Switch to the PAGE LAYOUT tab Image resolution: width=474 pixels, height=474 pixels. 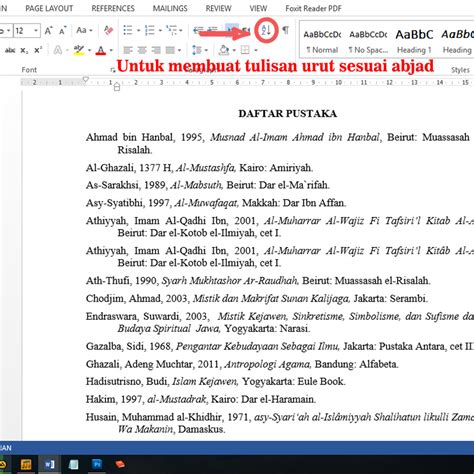49,8
